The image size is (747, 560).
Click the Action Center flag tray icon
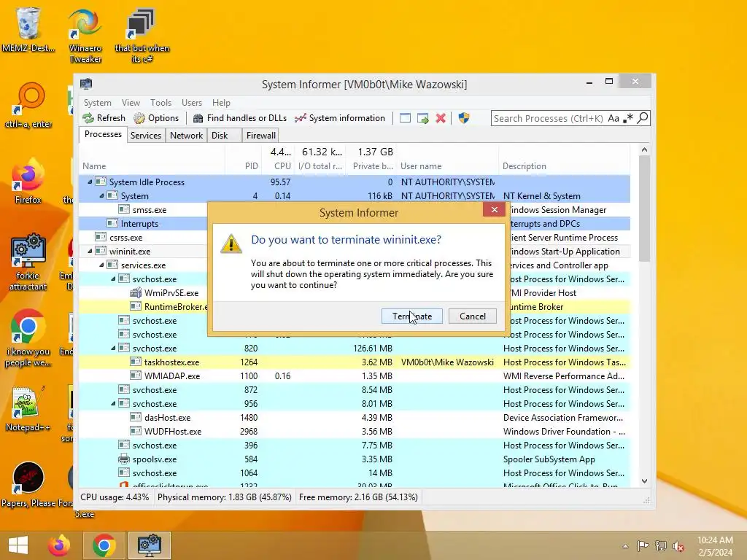tap(643, 546)
